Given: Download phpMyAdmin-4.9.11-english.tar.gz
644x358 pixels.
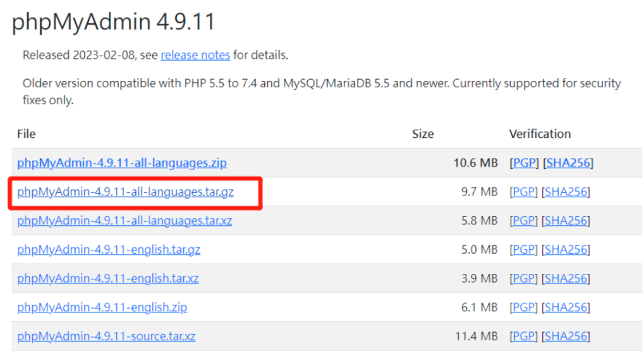Looking at the screenshot, I should pyautogui.click(x=109, y=249).
